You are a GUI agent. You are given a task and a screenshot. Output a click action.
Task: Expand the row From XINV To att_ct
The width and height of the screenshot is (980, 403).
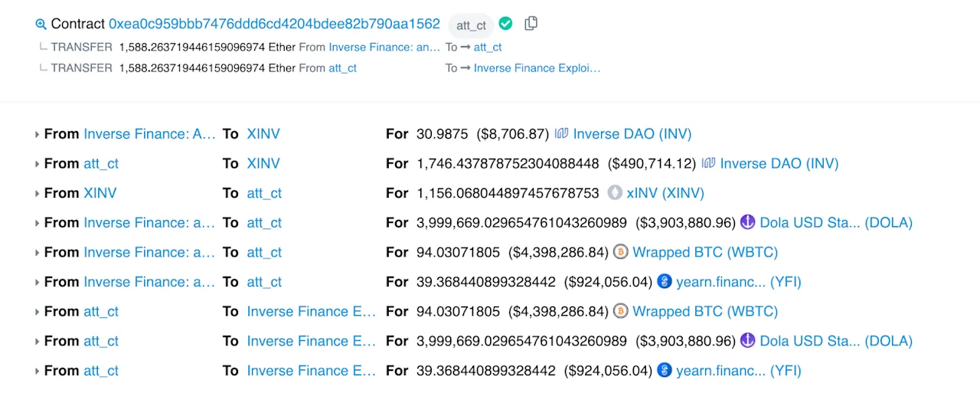tap(38, 193)
